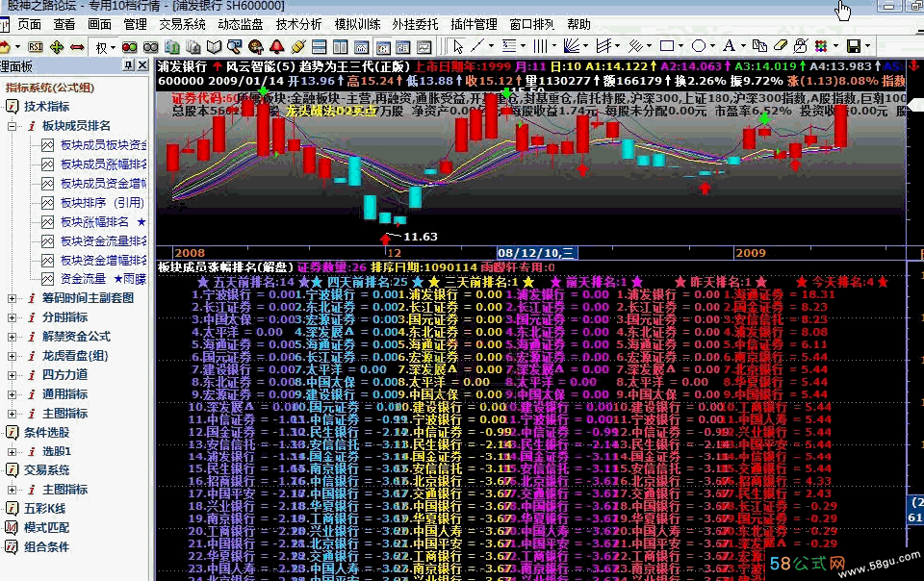Open the 帮助 menu
This screenshot has height=581, width=924.
coord(578,24)
